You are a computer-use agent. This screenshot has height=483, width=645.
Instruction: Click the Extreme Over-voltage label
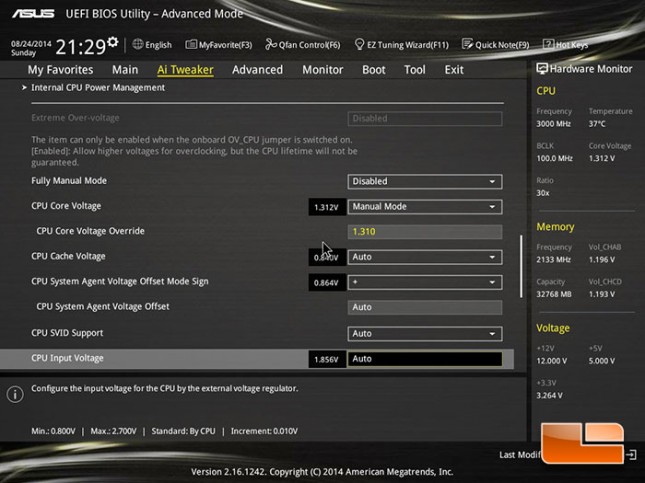click(x=75, y=118)
